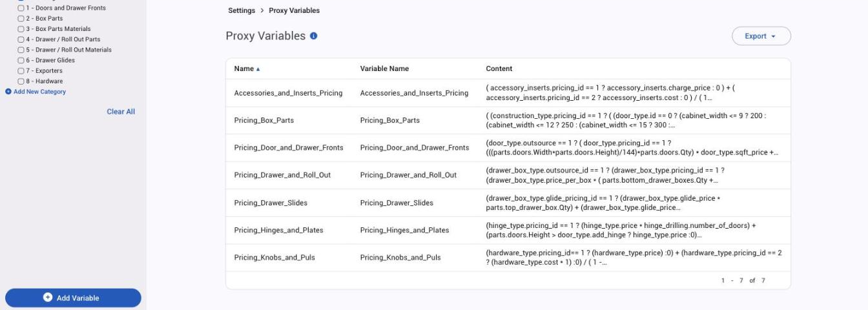The image size is (868, 310).
Task: Open the Pricing_Hinges_and_Plates name cell
Action: click(x=278, y=230)
